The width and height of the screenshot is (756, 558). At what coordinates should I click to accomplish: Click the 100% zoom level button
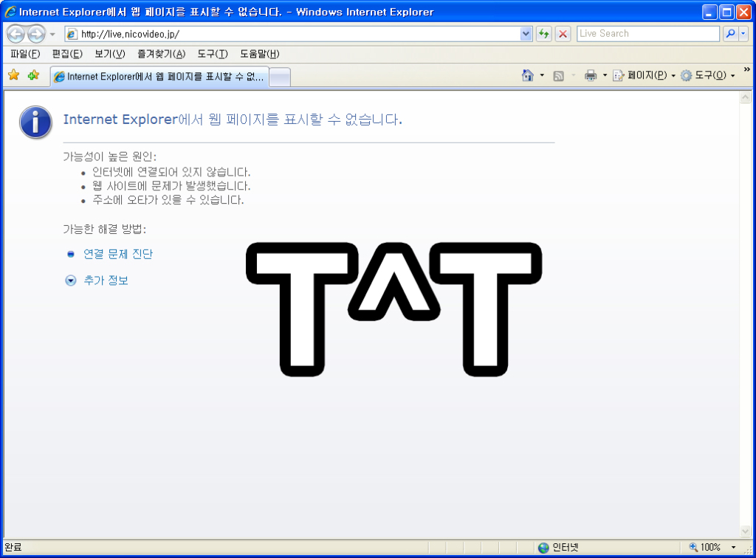705,548
